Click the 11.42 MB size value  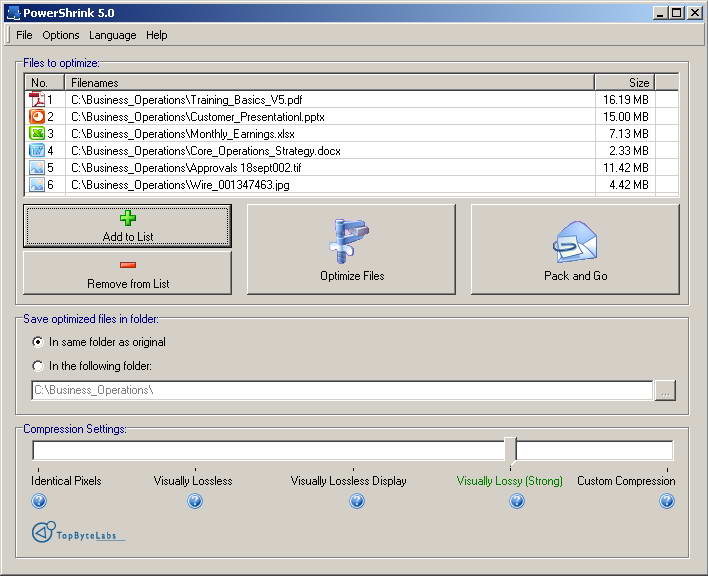(625, 168)
